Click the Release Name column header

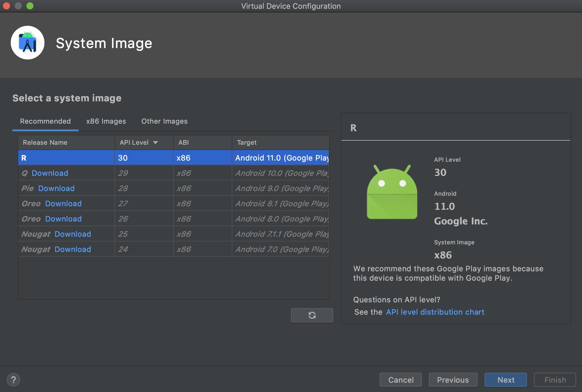[45, 143]
